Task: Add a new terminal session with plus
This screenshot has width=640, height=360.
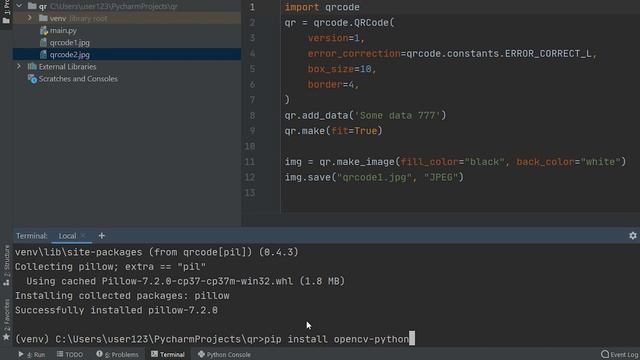Action: tap(102, 236)
